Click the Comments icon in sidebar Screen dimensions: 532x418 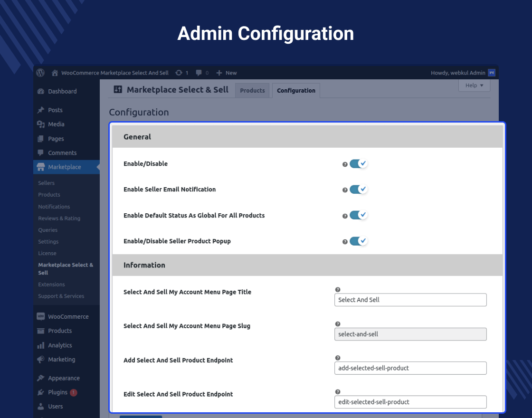pos(41,152)
